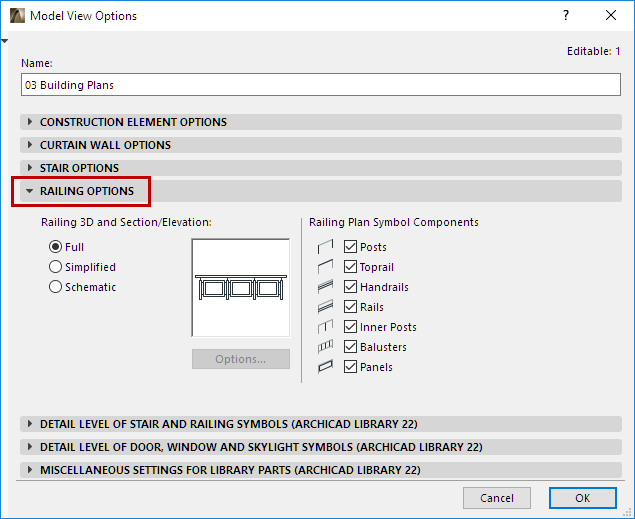Click the 'Model View Options' title text
The width and height of the screenshot is (635, 519).
pos(83,16)
